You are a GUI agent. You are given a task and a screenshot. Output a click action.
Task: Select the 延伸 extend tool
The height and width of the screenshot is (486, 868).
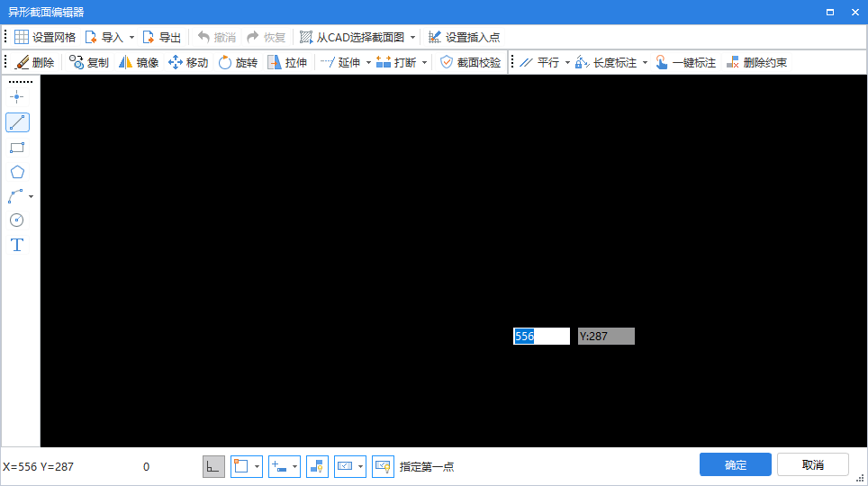(341, 62)
